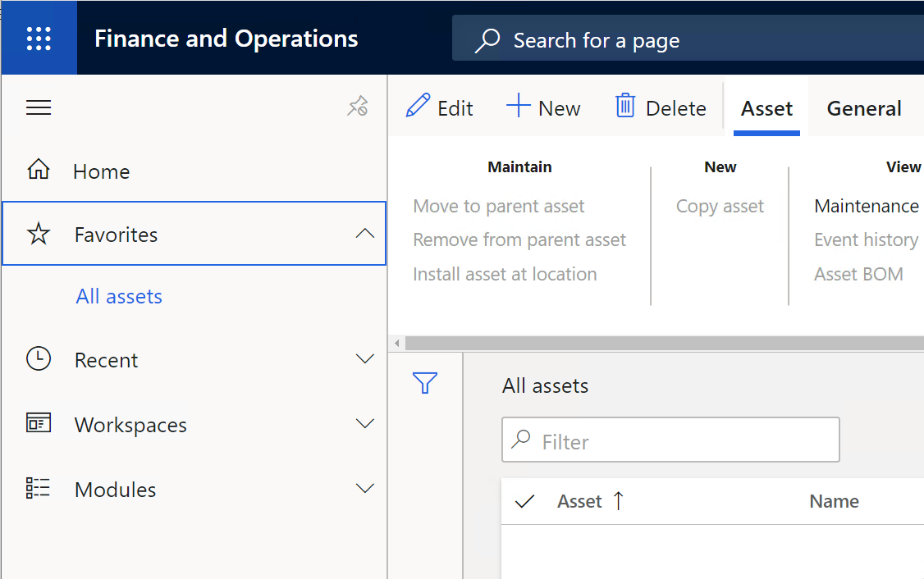Click Move to parent asset

[499, 206]
